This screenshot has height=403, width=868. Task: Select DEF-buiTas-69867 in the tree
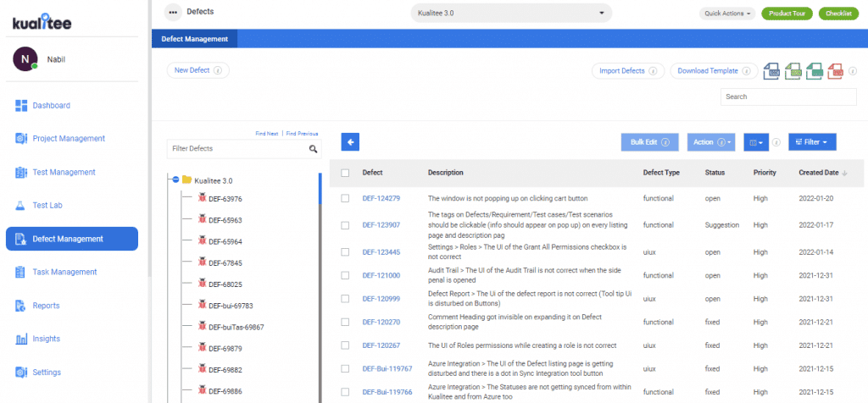click(236, 328)
